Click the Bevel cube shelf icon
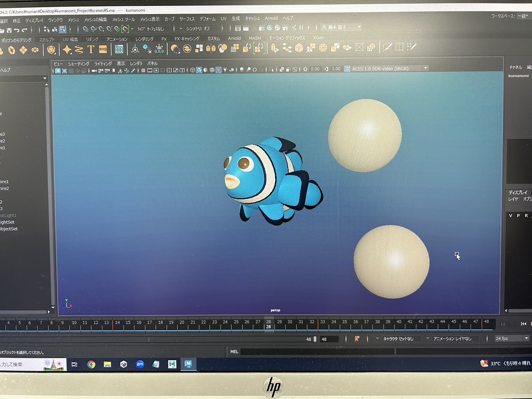 pos(299,48)
